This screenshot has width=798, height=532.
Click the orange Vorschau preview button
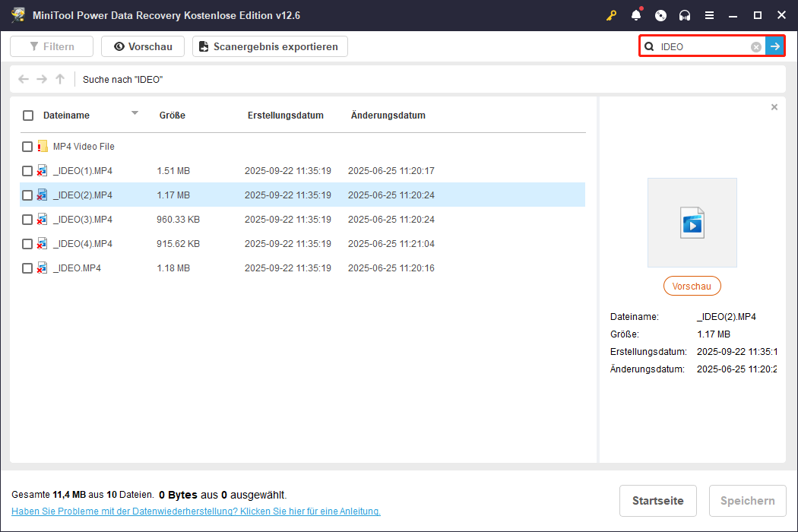692,287
